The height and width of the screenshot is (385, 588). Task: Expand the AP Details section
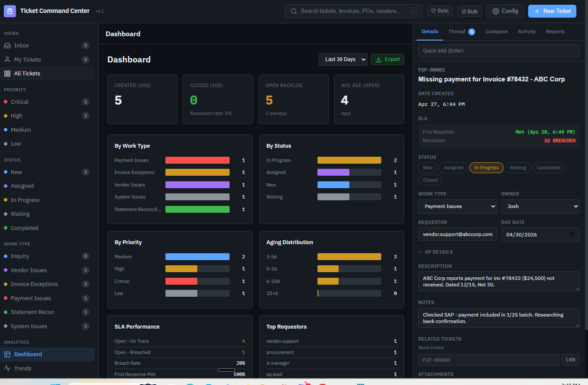[436, 252]
